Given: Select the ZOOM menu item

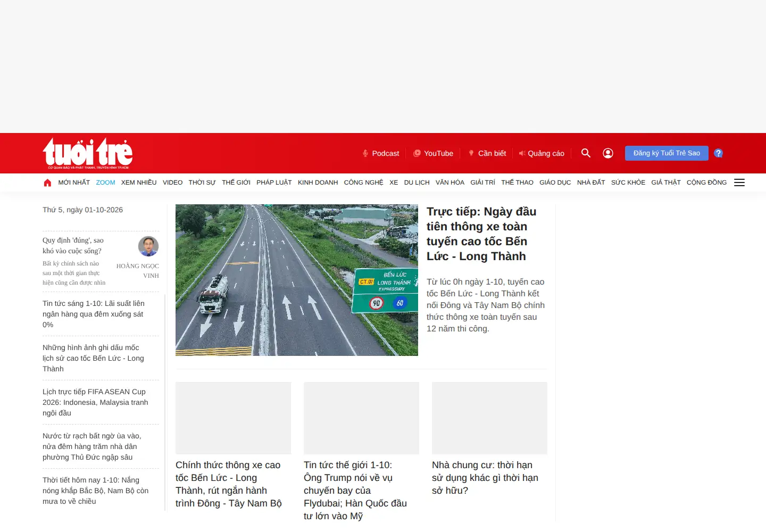Looking at the screenshot, I should (x=105, y=182).
